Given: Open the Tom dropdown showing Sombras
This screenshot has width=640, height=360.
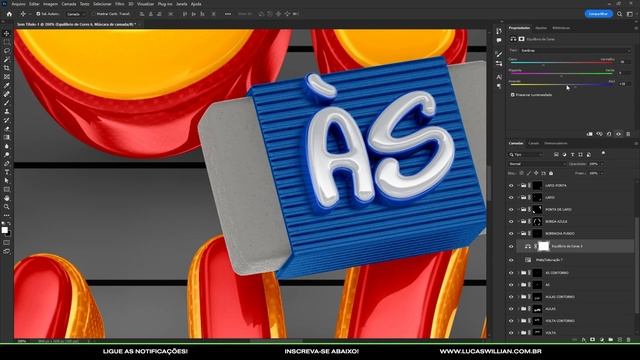Looking at the screenshot, I should coord(575,51).
